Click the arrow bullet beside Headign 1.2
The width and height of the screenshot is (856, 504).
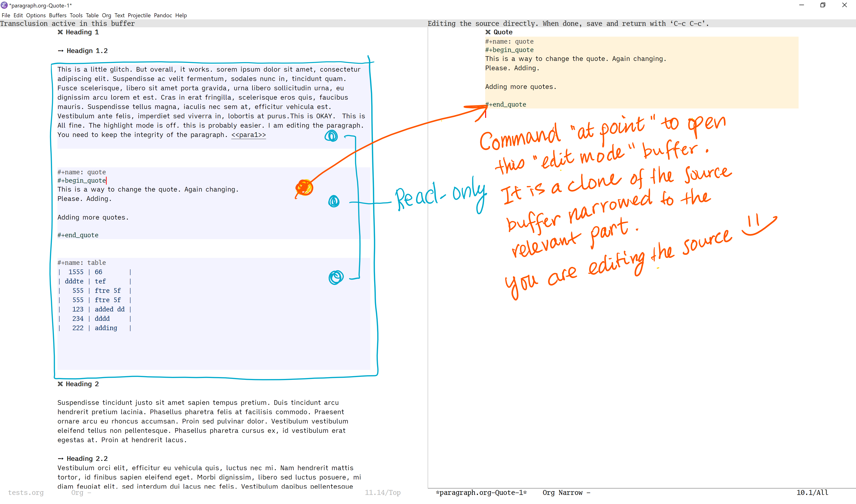pyautogui.click(x=60, y=51)
